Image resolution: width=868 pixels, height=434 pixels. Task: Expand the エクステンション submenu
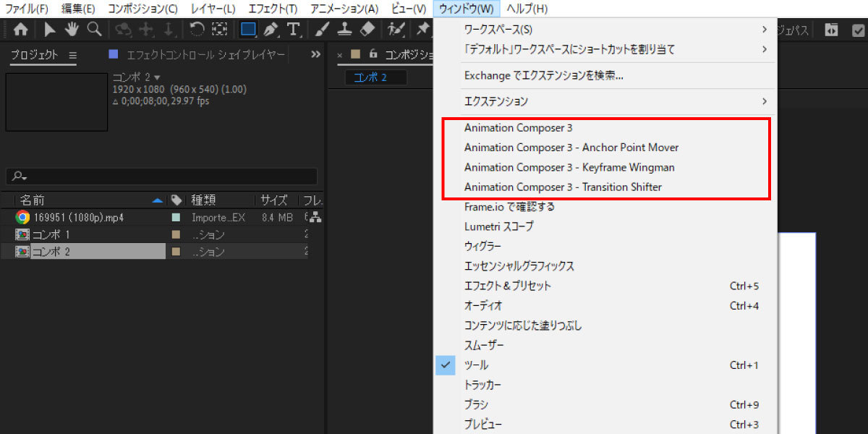coord(605,101)
